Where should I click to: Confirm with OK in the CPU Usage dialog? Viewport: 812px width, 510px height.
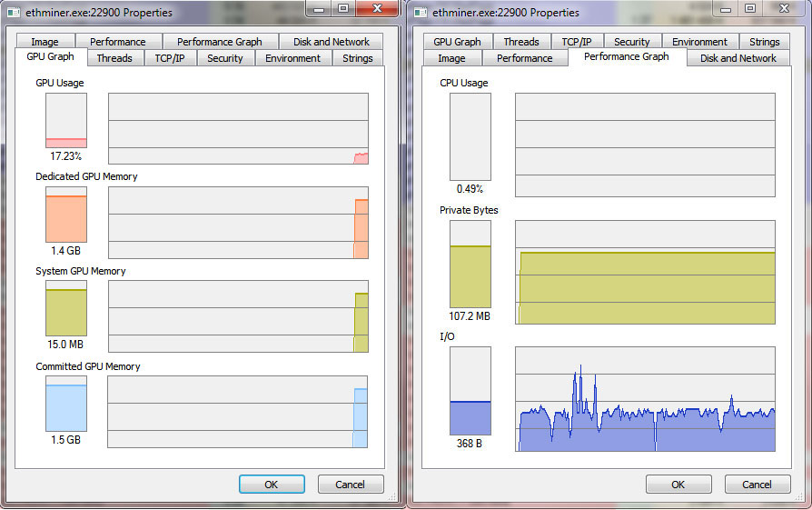678,485
